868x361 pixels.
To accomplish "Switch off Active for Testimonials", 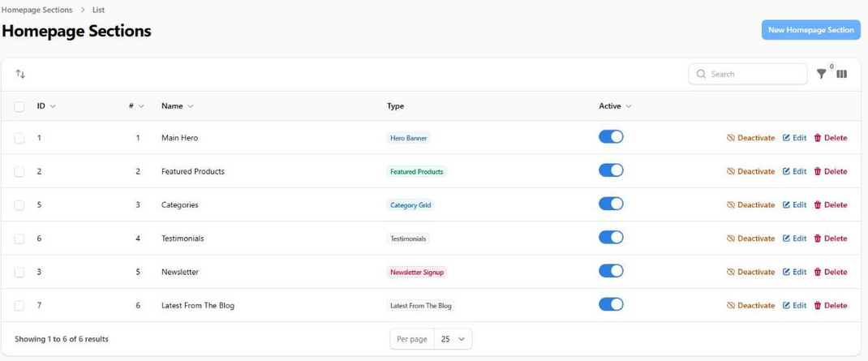I will [x=611, y=237].
